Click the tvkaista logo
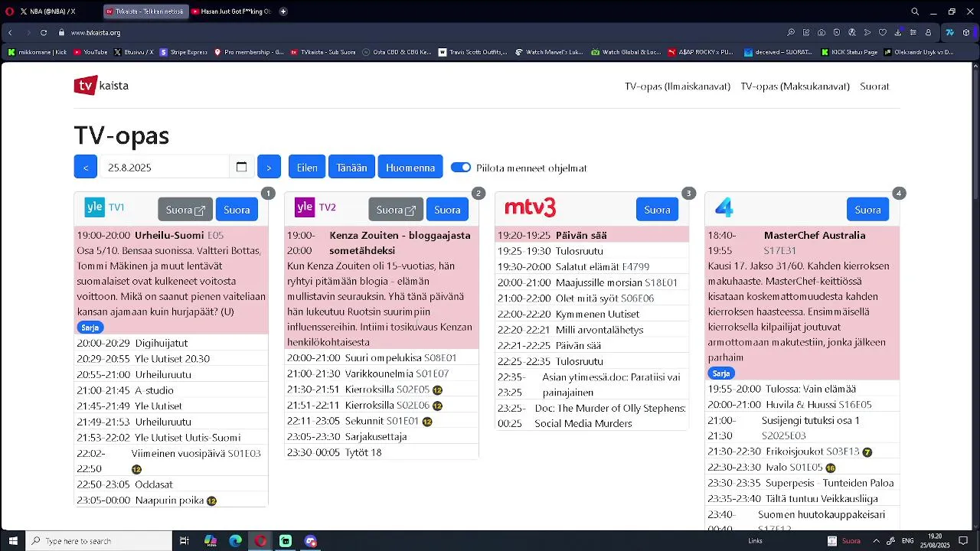Image resolution: width=980 pixels, height=551 pixels. click(101, 86)
